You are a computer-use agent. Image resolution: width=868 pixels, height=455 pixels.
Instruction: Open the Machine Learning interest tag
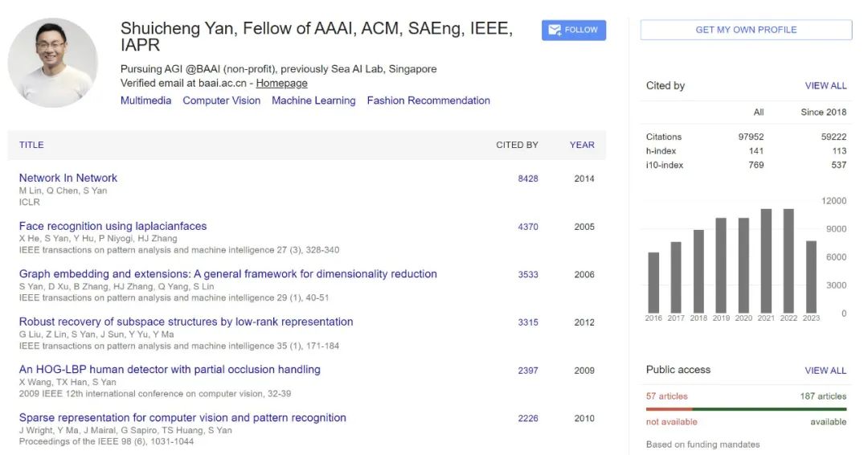tap(313, 100)
